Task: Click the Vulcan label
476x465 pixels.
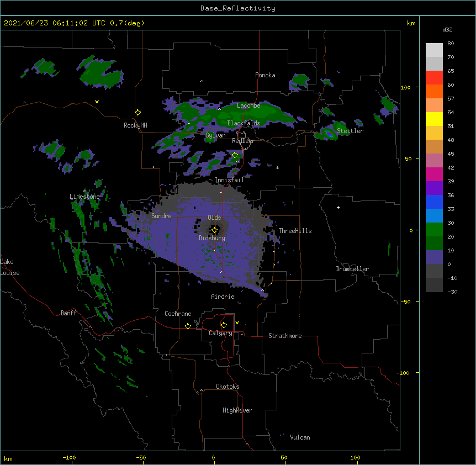Action: pyautogui.click(x=300, y=437)
